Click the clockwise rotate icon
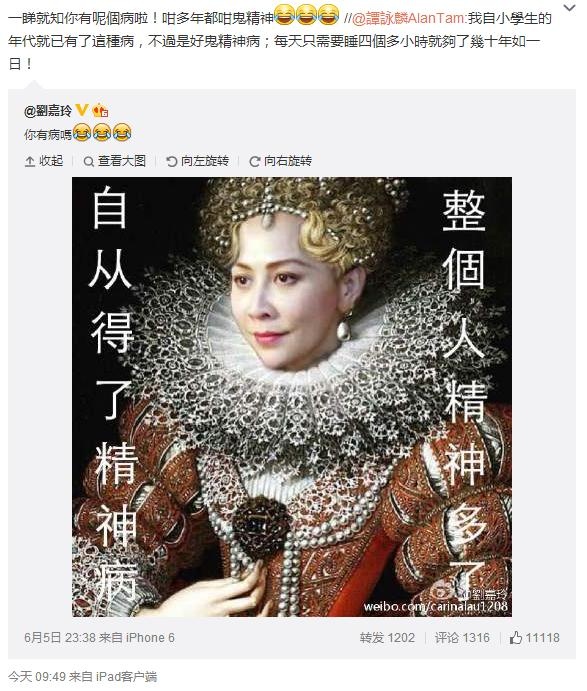This screenshot has width=587, height=691. tap(254, 162)
